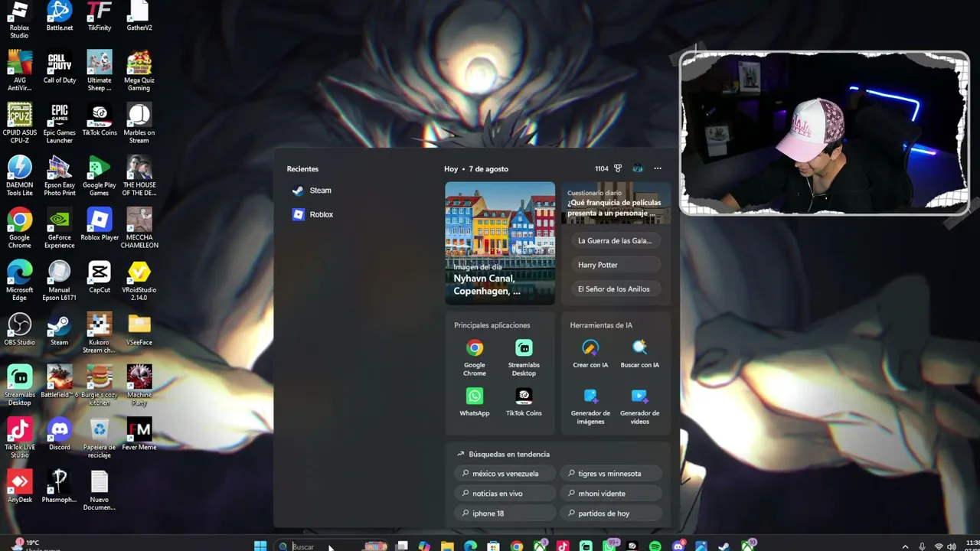This screenshot has width=980, height=551.
Task: Select the Phasmophobia desktop shortcut
Action: pyautogui.click(x=60, y=487)
